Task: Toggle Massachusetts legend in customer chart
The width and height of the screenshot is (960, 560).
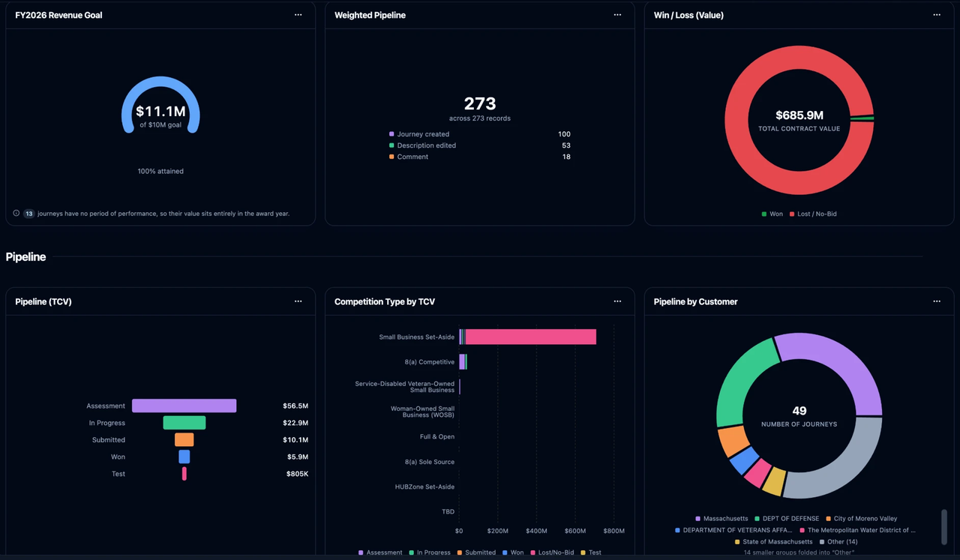Action: pyautogui.click(x=721, y=519)
